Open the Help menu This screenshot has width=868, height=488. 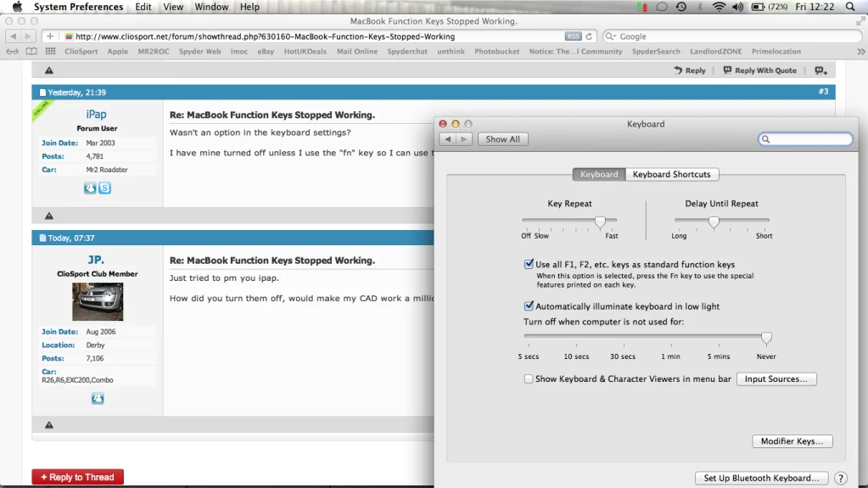click(x=249, y=7)
